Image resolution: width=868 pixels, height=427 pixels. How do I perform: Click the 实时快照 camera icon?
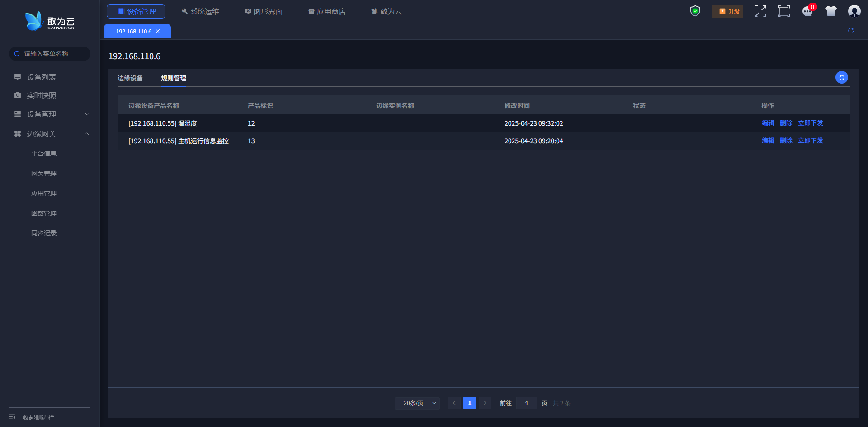(18, 95)
